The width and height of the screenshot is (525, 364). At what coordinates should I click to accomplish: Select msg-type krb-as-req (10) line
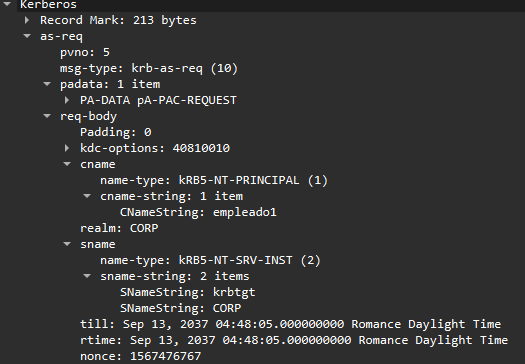click(149, 68)
